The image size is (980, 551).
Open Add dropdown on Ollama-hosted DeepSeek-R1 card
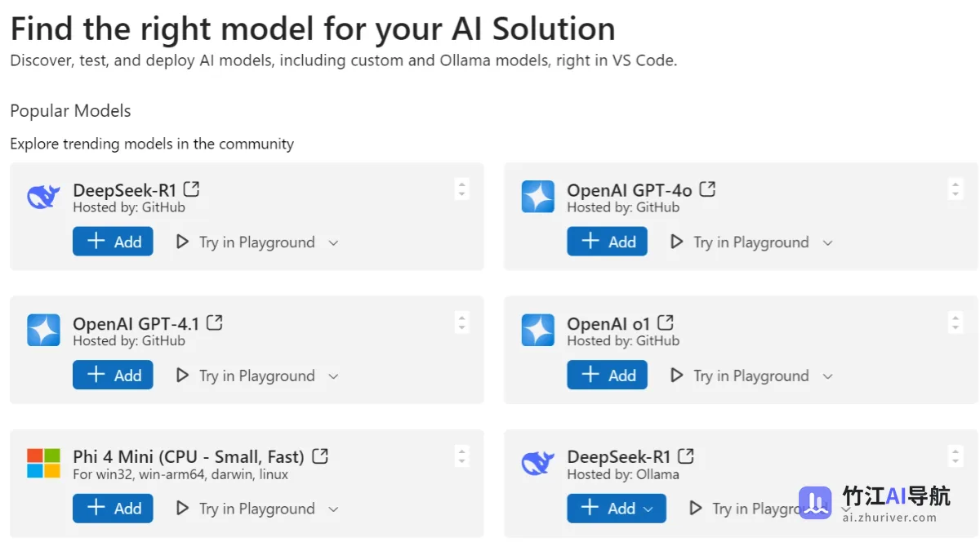coord(649,509)
